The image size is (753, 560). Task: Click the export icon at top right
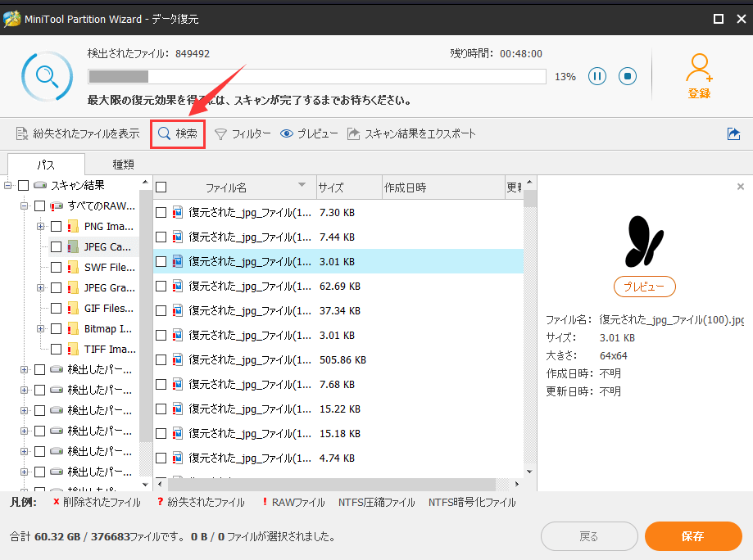tap(734, 133)
